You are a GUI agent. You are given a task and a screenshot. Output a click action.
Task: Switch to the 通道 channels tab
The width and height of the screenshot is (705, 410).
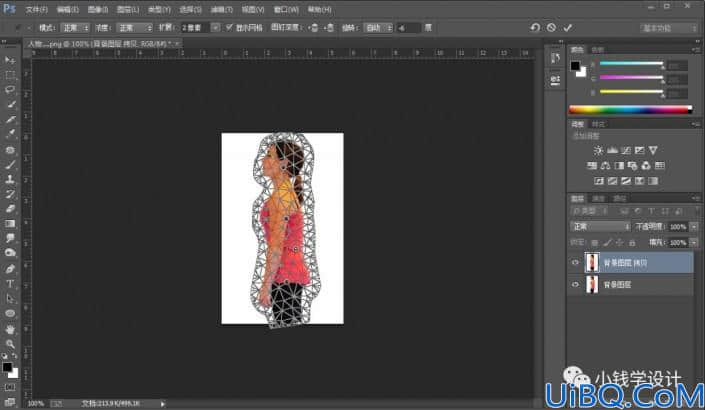coord(598,198)
